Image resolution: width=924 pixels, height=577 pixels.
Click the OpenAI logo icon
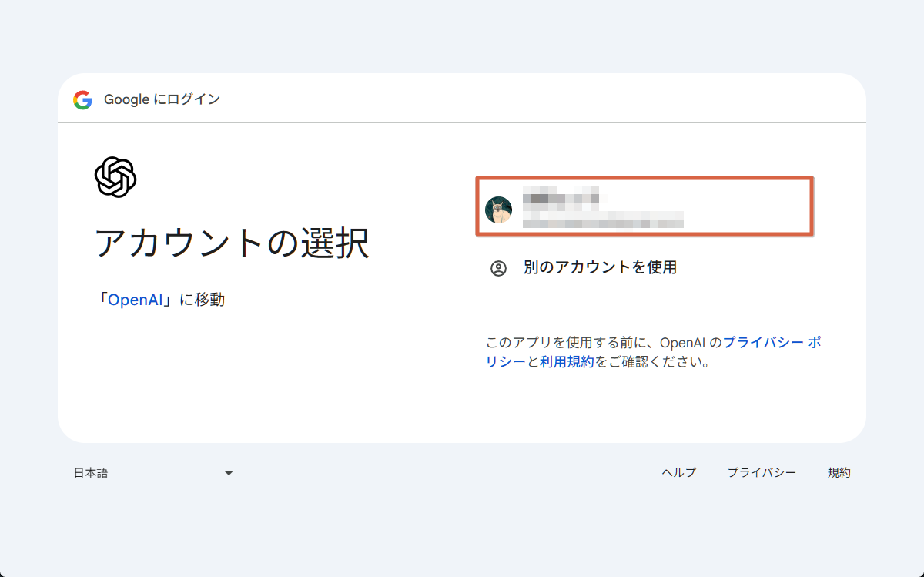click(x=115, y=177)
